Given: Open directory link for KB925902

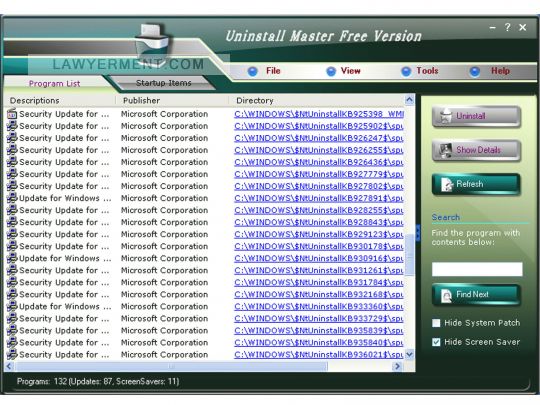Looking at the screenshot, I should 319,126.
